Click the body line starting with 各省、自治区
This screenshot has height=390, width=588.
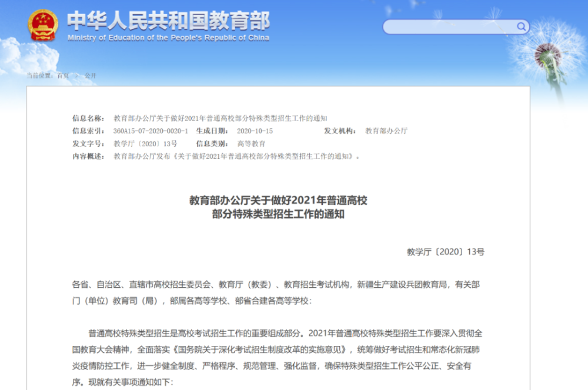(276, 285)
